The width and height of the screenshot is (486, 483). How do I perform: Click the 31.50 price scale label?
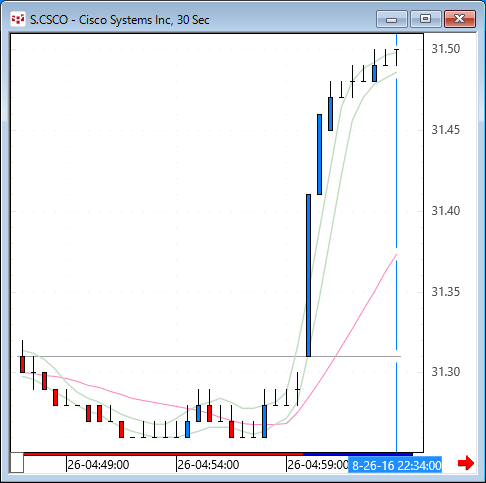pyautogui.click(x=446, y=49)
